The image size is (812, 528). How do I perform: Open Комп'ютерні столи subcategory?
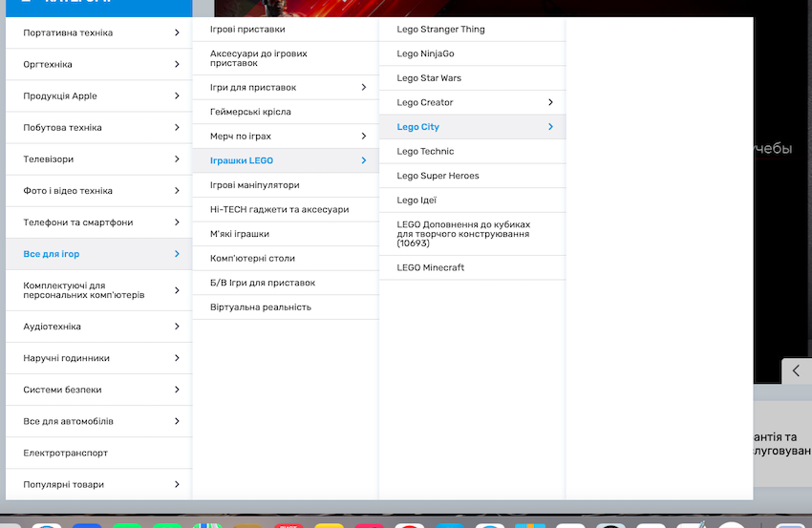286,258
